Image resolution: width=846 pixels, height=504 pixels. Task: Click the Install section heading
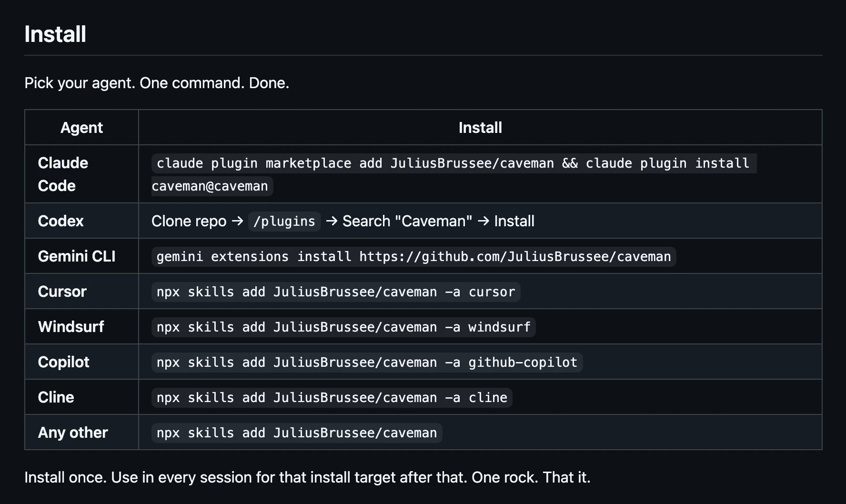(x=55, y=34)
